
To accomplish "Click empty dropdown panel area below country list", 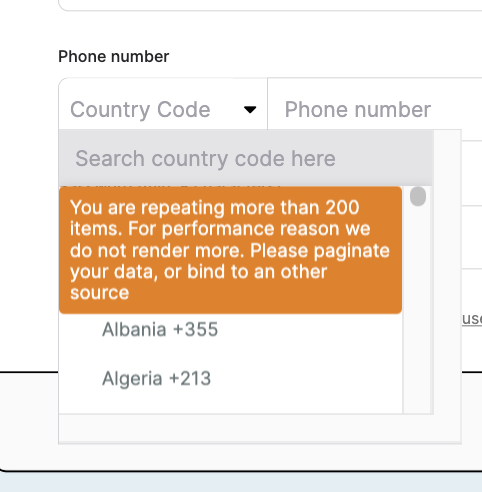I will [x=260, y=428].
